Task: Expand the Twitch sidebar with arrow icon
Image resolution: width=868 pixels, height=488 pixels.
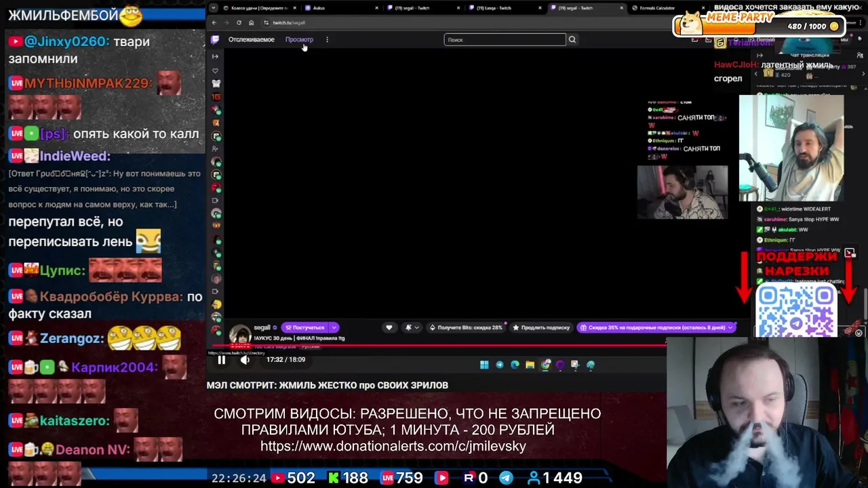Action: click(x=216, y=57)
